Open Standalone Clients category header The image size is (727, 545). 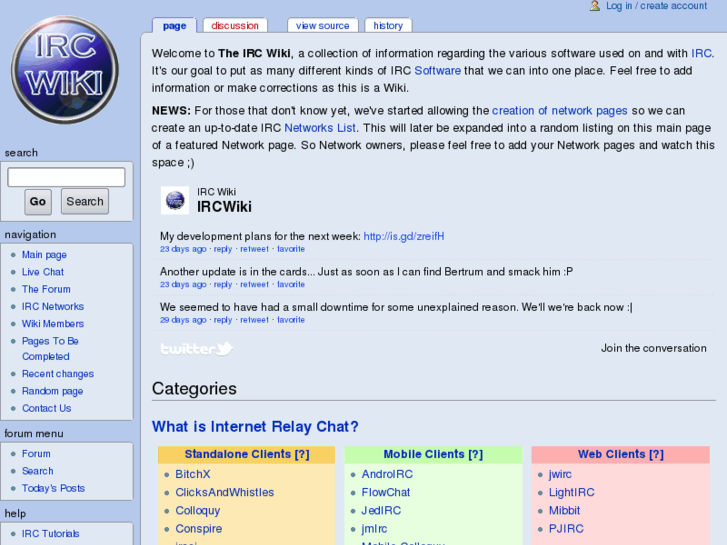click(247, 454)
